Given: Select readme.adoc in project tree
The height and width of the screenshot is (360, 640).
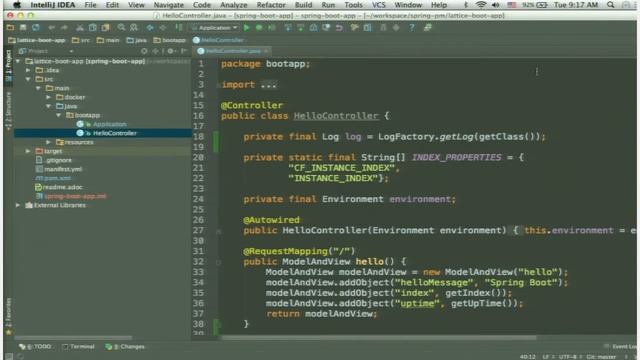Looking at the screenshot, I should pos(59,187).
